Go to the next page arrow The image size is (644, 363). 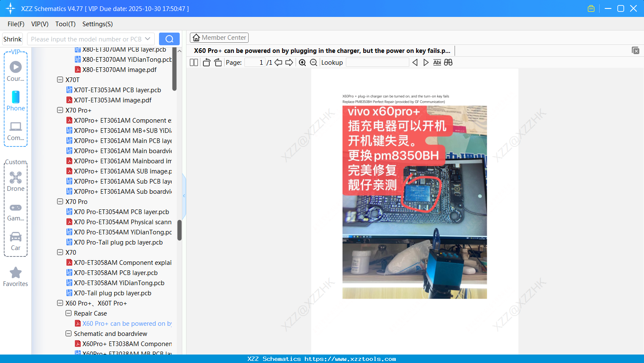pos(289,63)
